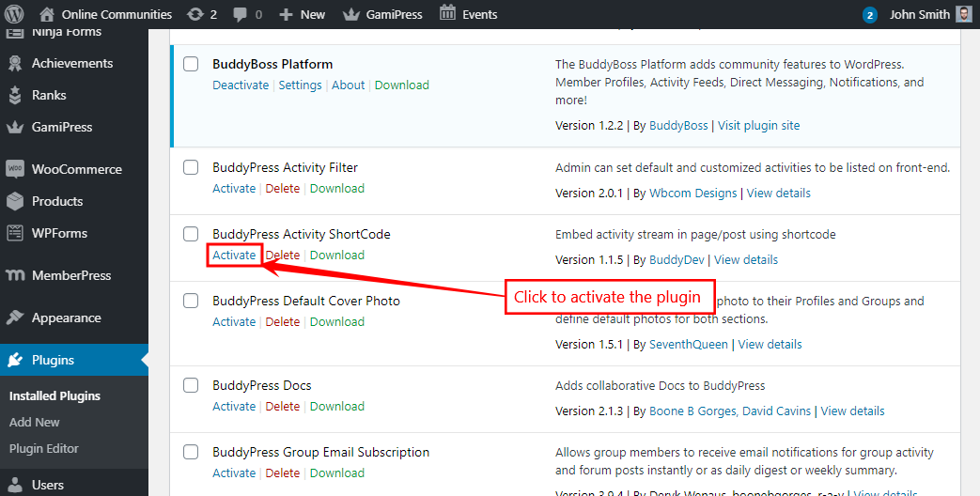
Task: Open the updates icon showing 2
Action: (194, 14)
